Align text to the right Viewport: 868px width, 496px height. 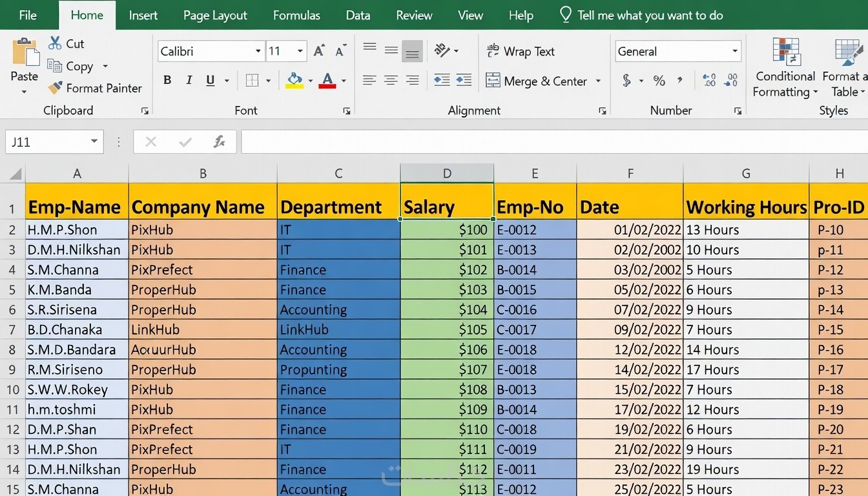pyautogui.click(x=412, y=80)
